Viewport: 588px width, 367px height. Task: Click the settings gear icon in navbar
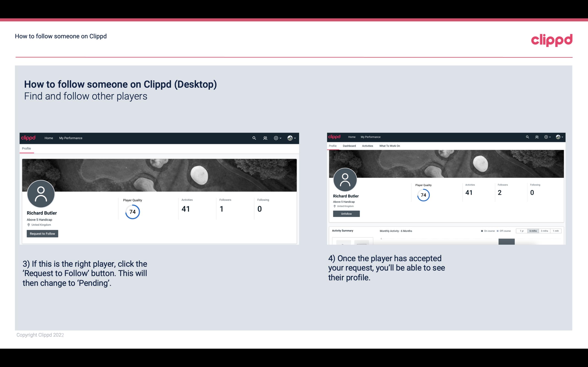[x=276, y=138]
